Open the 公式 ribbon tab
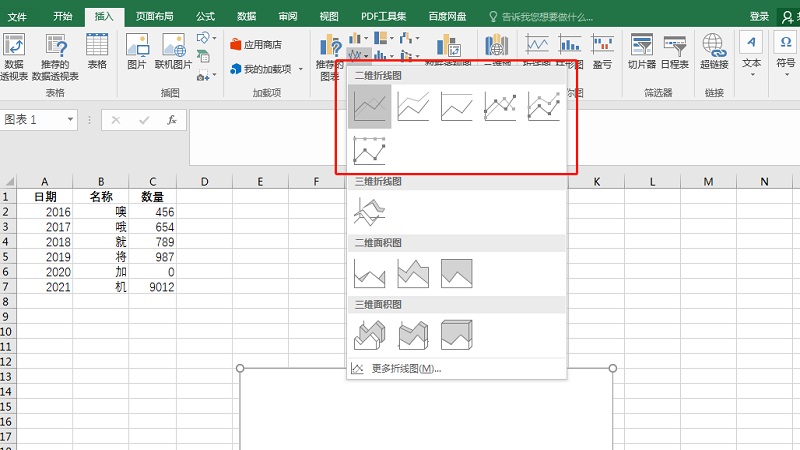This screenshot has width=800, height=450. point(205,16)
